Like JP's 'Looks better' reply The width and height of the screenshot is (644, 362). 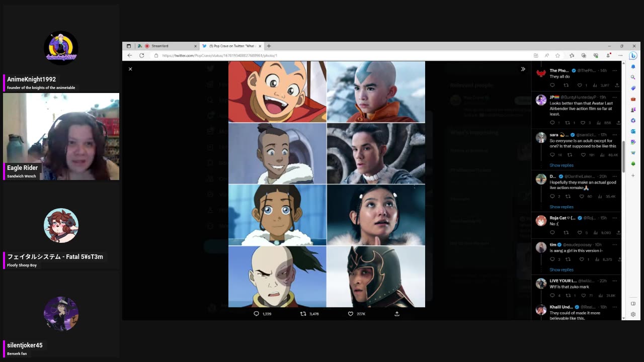(583, 123)
